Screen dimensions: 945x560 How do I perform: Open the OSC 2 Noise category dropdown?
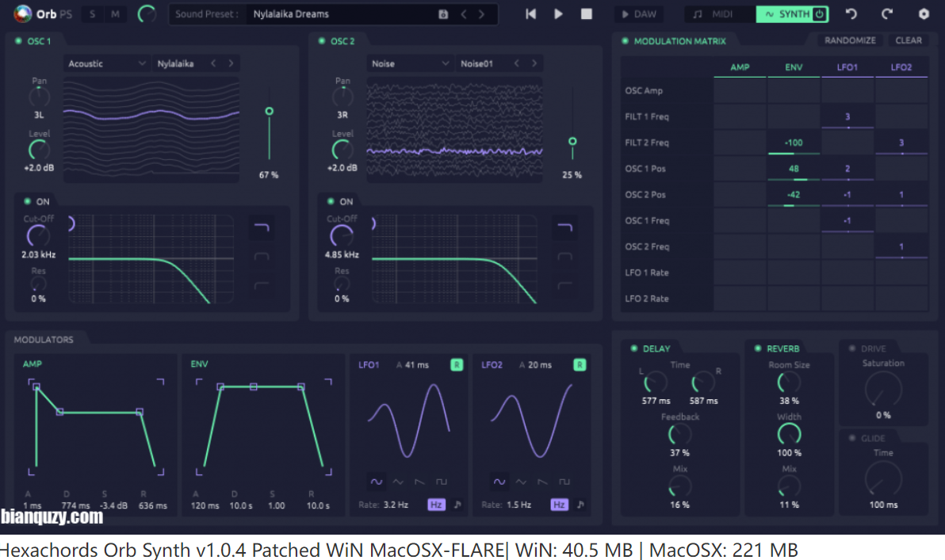pos(411,63)
